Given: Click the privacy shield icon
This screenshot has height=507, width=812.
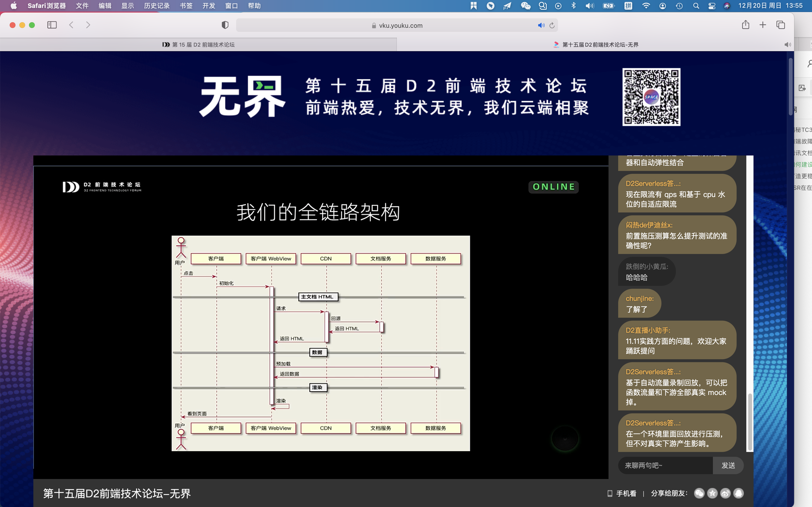Looking at the screenshot, I should pyautogui.click(x=225, y=25).
